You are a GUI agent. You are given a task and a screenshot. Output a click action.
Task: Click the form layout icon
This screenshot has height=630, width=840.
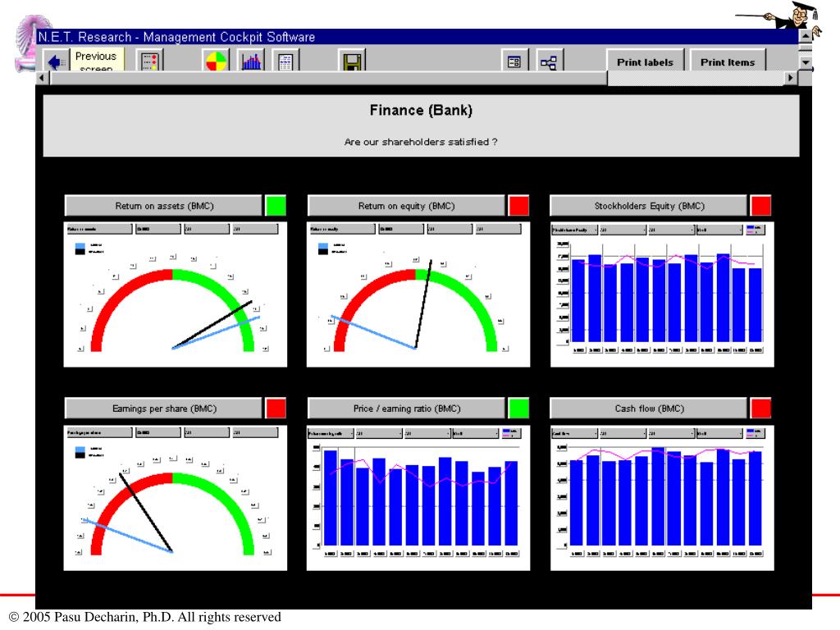(x=514, y=62)
